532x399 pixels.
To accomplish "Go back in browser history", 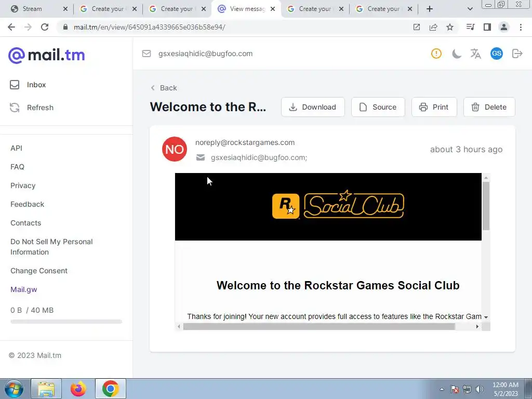I will tap(11, 27).
